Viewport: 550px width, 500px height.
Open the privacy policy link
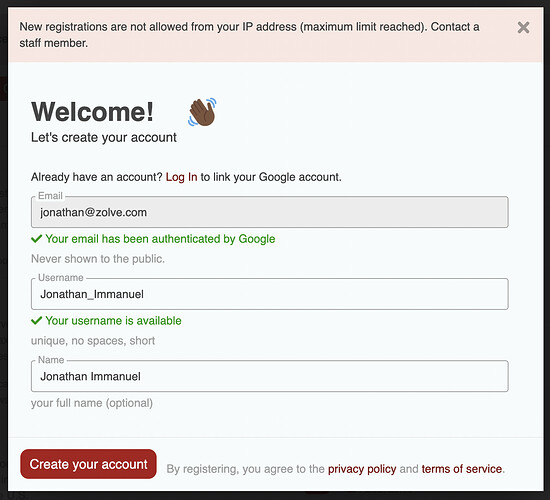point(362,469)
